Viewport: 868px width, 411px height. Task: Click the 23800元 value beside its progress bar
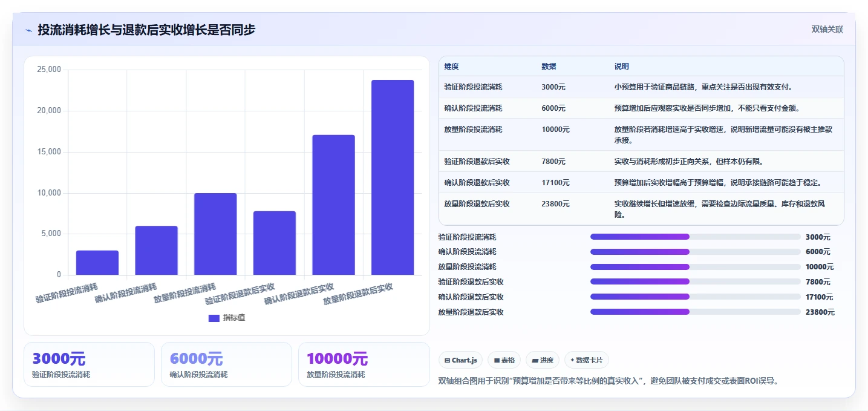[x=820, y=312]
